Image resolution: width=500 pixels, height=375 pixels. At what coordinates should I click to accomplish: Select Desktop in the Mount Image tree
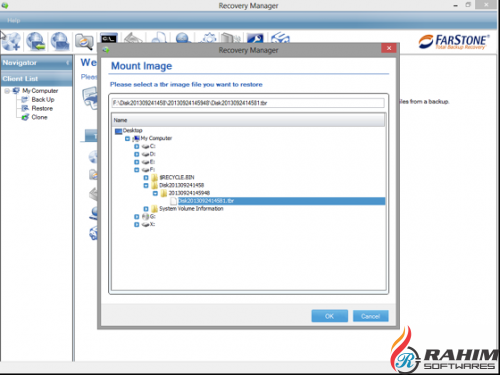tap(132, 130)
